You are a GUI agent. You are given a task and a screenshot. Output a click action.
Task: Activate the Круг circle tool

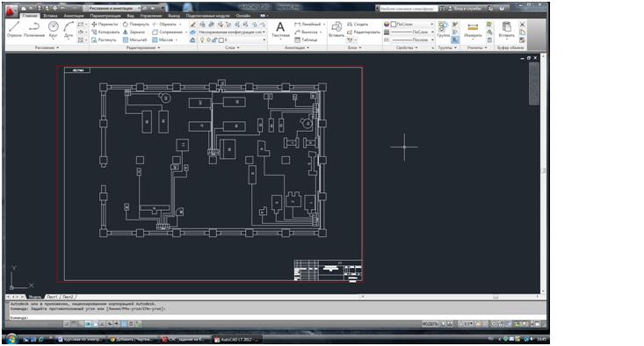pyautogui.click(x=53, y=30)
